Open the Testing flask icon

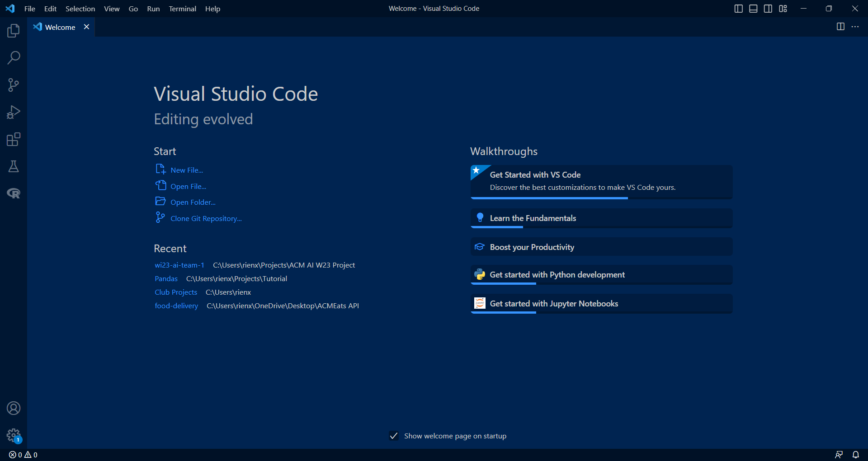[14, 166]
